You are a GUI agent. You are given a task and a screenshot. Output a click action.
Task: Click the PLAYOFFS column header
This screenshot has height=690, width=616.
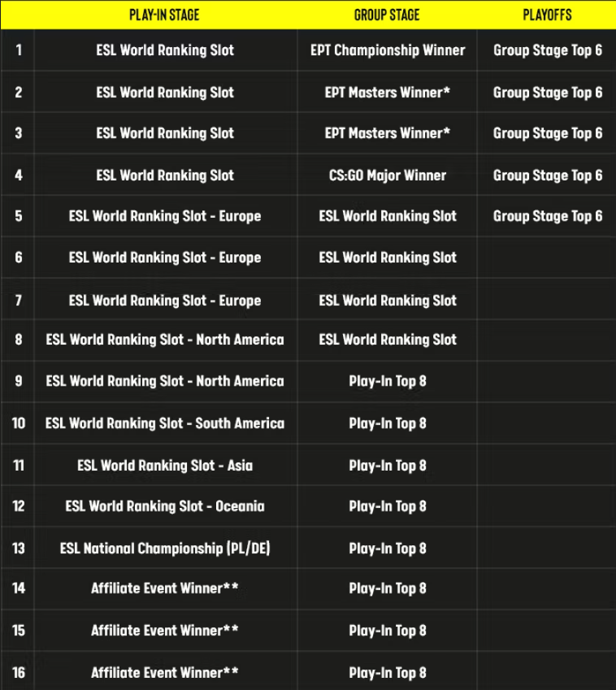547,15
